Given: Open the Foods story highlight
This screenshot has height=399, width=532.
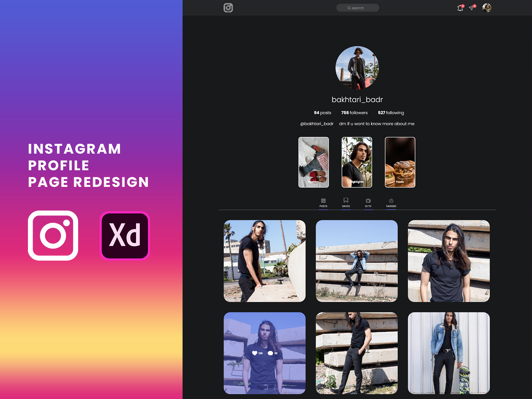Looking at the screenshot, I should (400, 162).
